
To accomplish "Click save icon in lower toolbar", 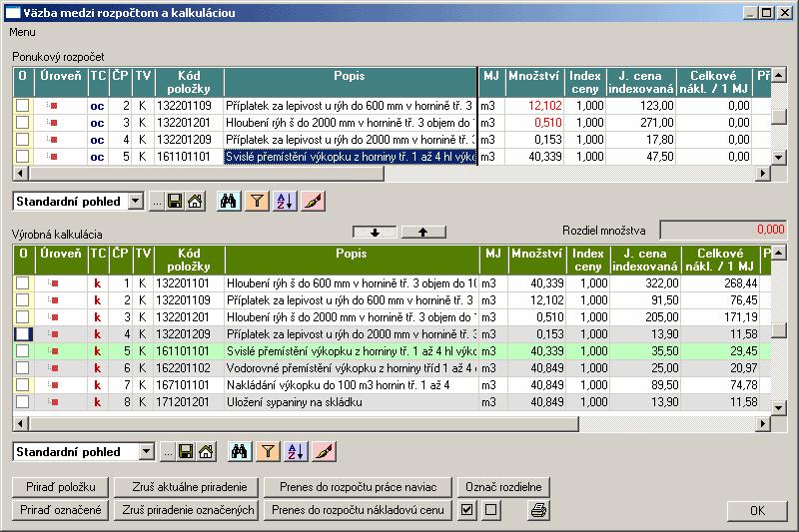I will (x=186, y=451).
